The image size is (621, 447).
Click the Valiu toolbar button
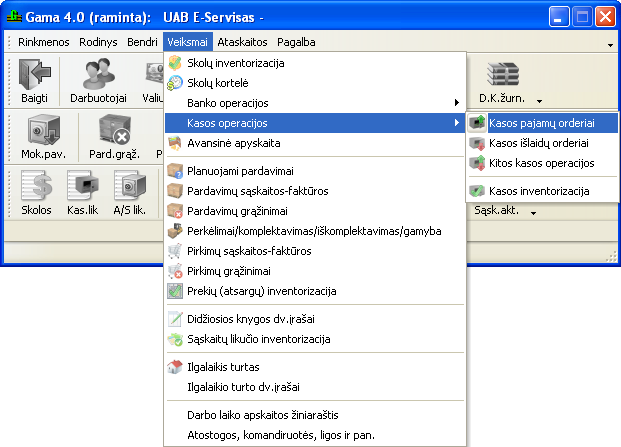click(153, 81)
